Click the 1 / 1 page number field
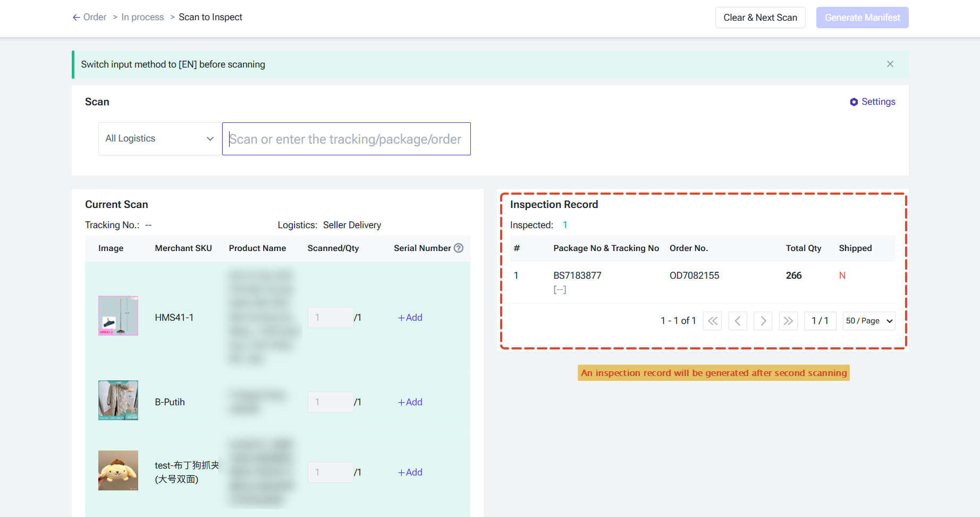This screenshot has width=980, height=517. [x=820, y=321]
